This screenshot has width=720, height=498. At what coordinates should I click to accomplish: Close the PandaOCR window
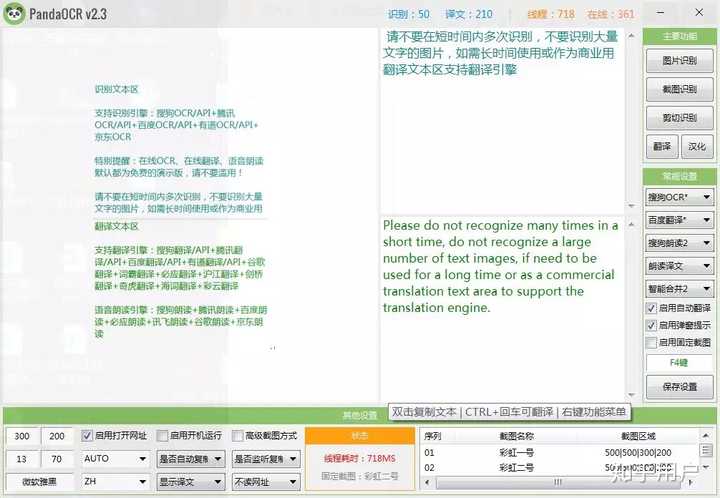tap(699, 13)
